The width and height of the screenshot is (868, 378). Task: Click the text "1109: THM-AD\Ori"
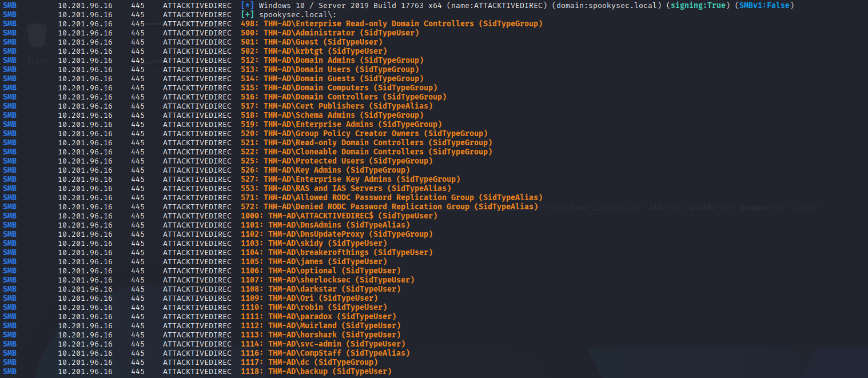[x=277, y=298]
